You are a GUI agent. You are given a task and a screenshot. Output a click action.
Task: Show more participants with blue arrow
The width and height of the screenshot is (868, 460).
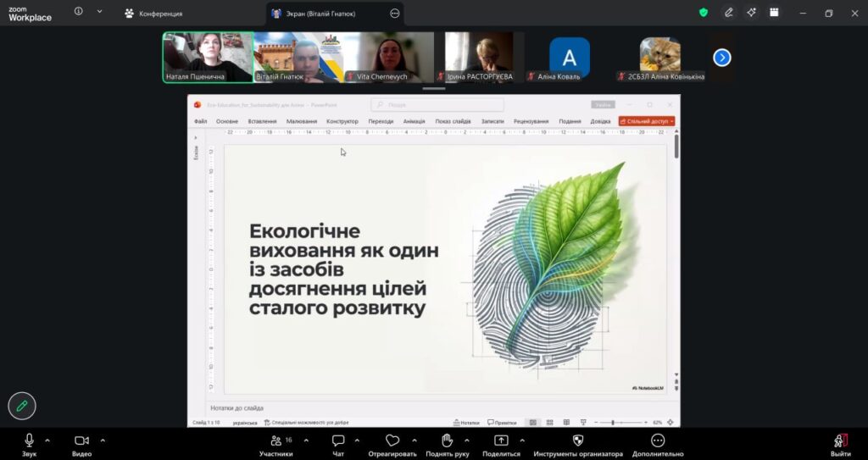tap(722, 58)
